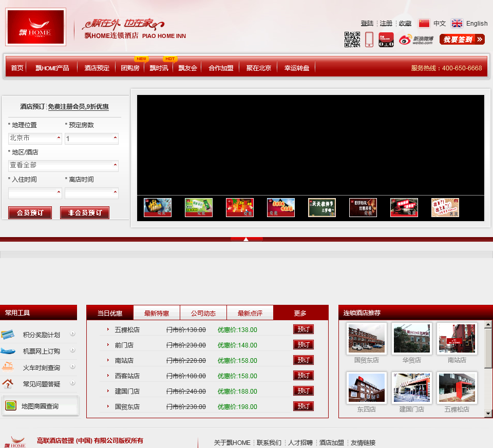Click hotel list scrollbar down arrow
This screenshot has width=493, height=448.
pyautogui.click(x=488, y=414)
